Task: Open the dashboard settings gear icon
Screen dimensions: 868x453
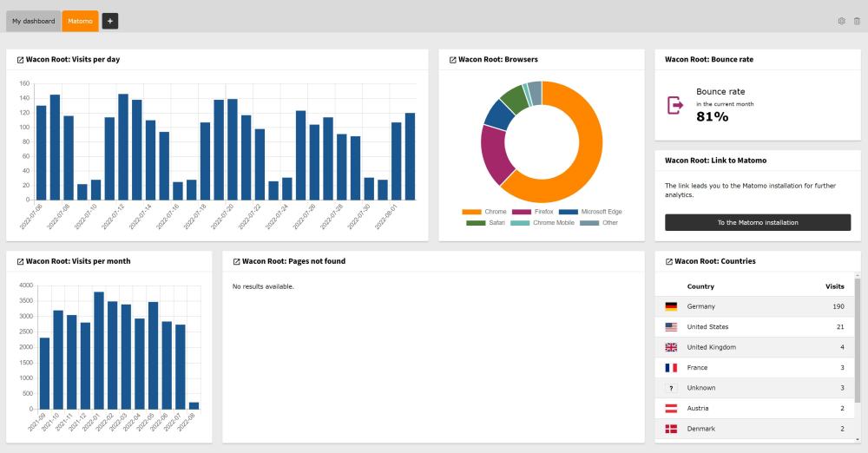Action: click(x=841, y=21)
